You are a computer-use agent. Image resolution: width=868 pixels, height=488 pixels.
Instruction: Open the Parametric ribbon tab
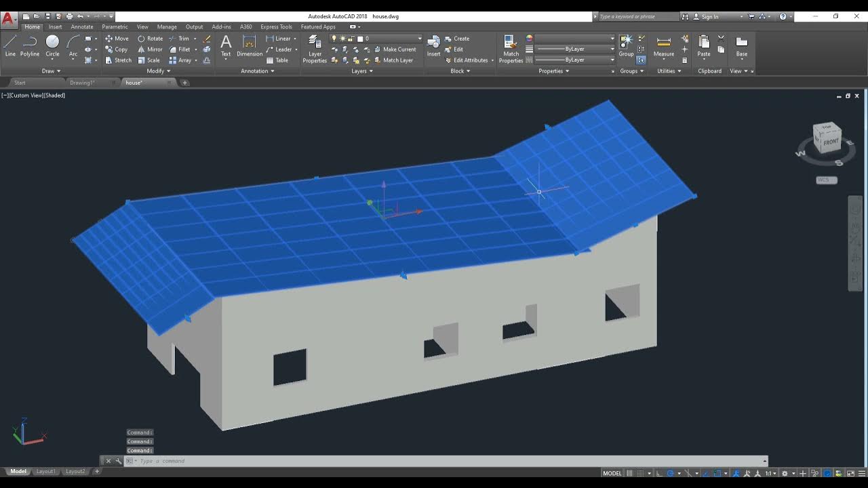[x=115, y=27]
